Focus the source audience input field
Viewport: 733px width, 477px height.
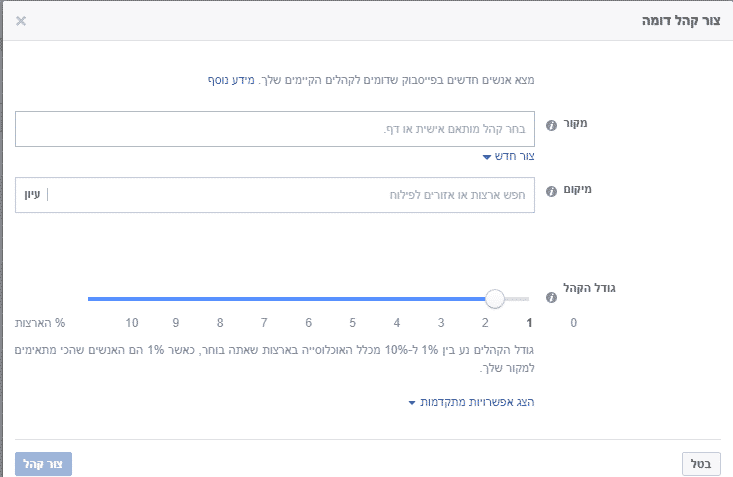275,129
